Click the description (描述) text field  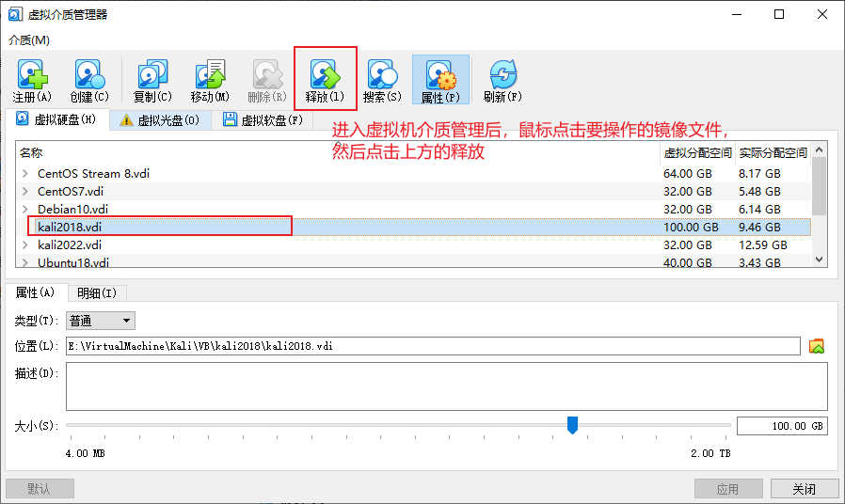click(446, 386)
